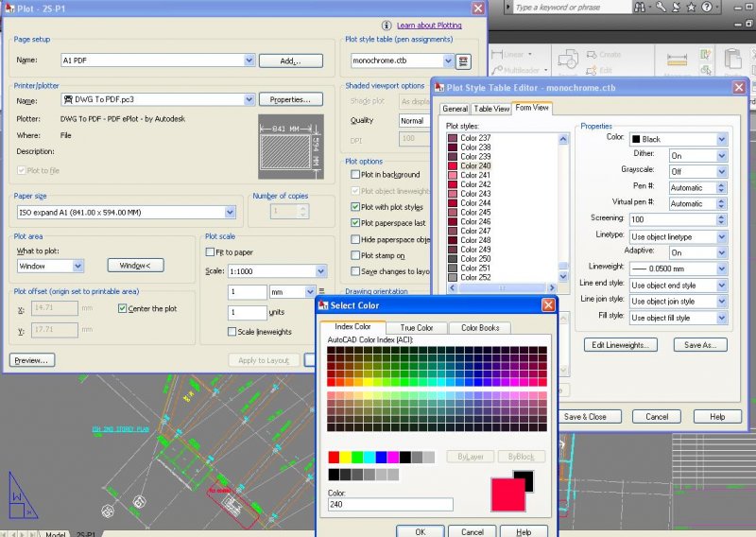Enable the Fit to paper checkbox
756x537 pixels.
pos(211,252)
